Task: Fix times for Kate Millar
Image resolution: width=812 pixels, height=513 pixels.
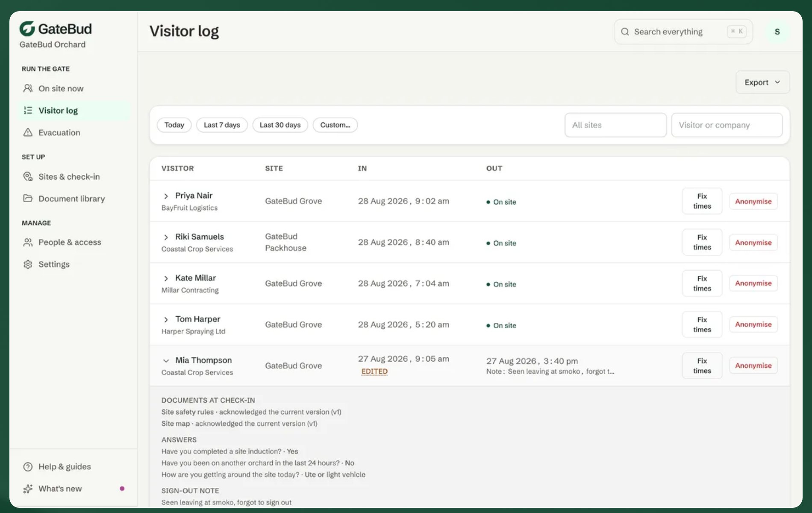Action: click(702, 283)
